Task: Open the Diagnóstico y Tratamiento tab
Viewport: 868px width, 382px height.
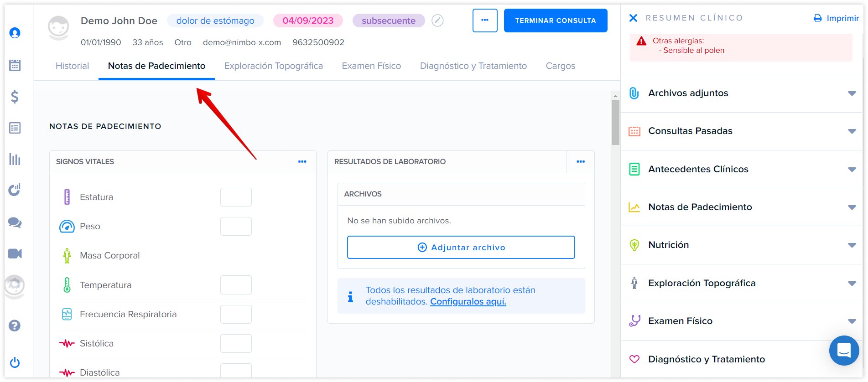Action: (473, 66)
